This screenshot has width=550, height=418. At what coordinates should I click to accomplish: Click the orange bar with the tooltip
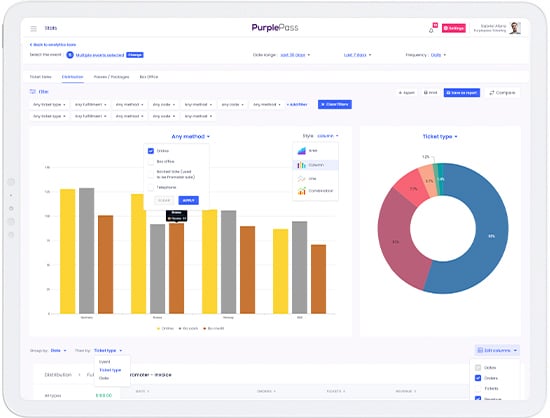pos(176,268)
